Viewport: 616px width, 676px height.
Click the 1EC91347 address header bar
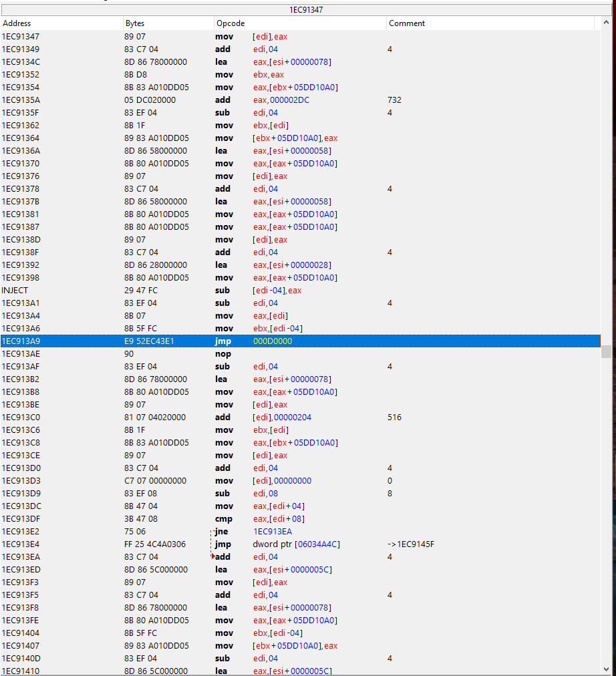(x=307, y=10)
